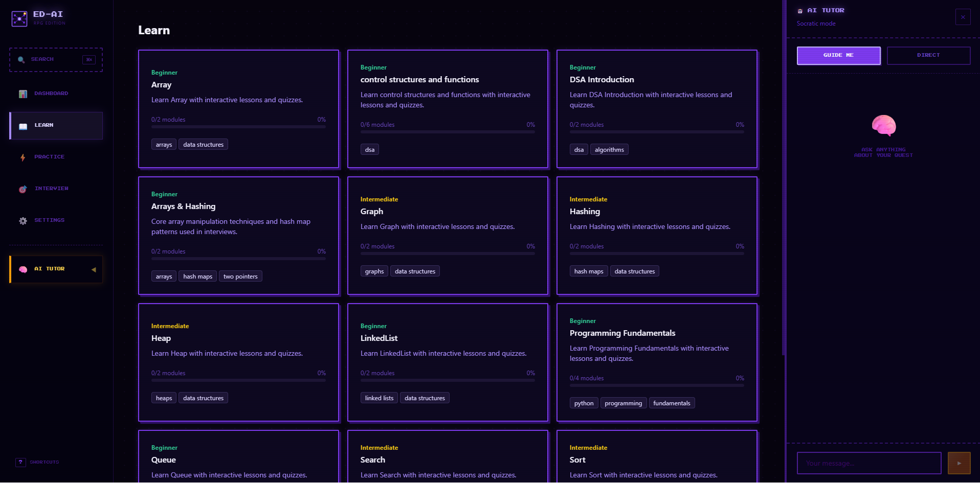Click the Learn page heading

(154, 30)
